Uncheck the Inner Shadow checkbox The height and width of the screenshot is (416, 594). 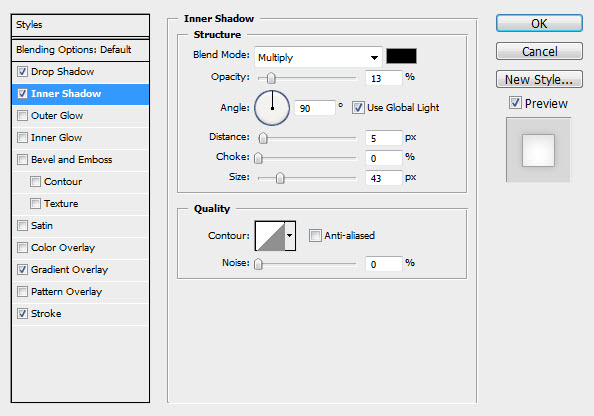pos(22,94)
